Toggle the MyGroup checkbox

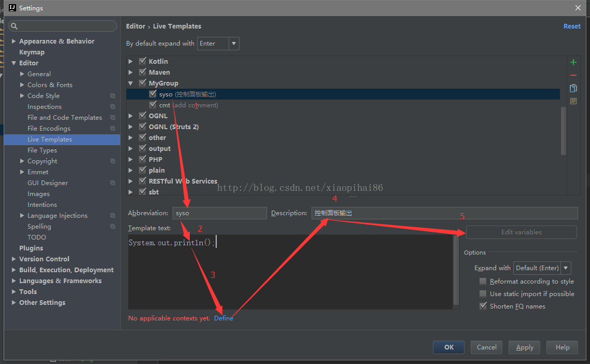[x=143, y=83]
